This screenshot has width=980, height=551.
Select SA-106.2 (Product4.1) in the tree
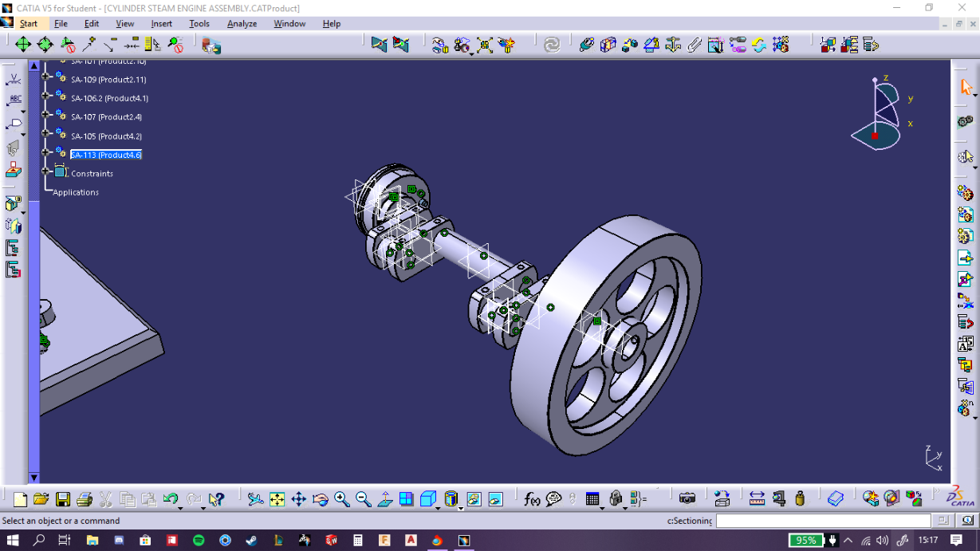coord(109,98)
